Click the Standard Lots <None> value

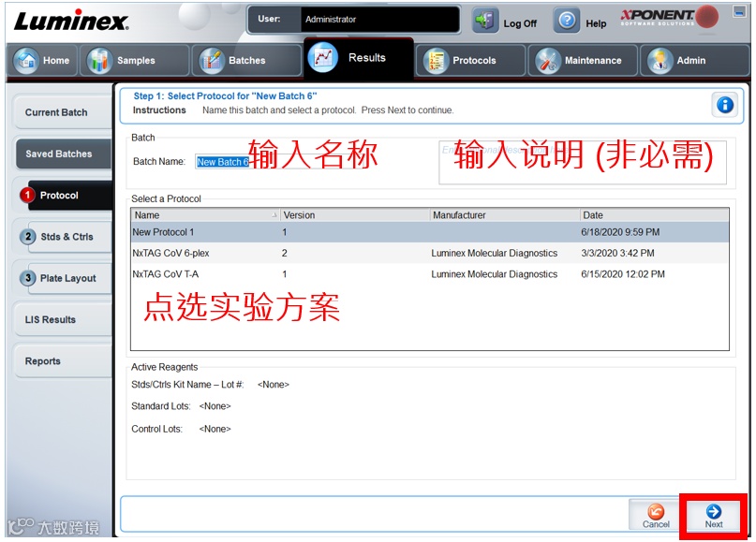click(215, 406)
